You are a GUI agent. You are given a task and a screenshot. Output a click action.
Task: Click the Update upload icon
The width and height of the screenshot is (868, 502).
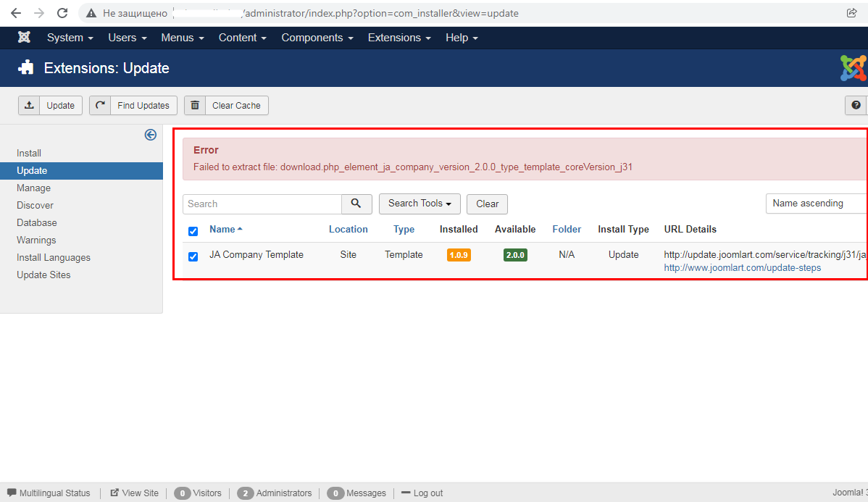pos(29,105)
